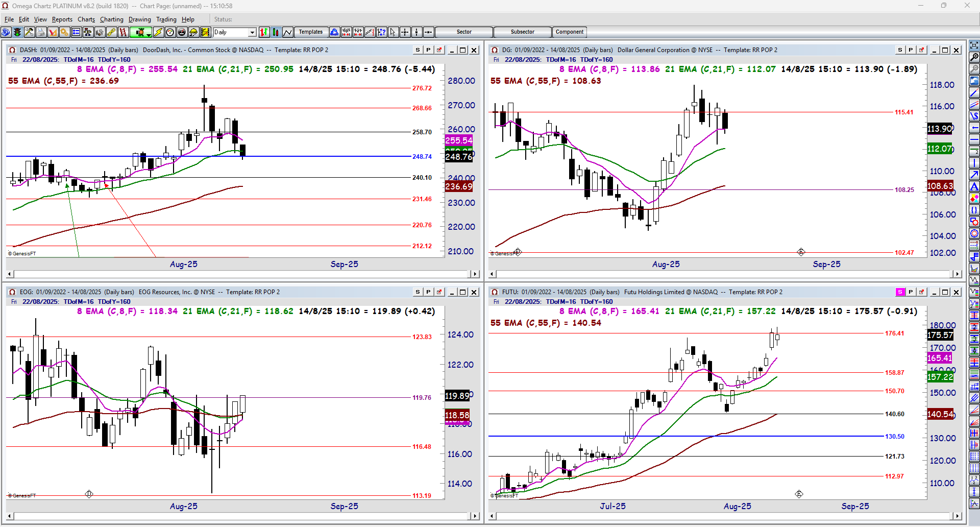Open the hierarchy tree icon

click(x=88, y=32)
